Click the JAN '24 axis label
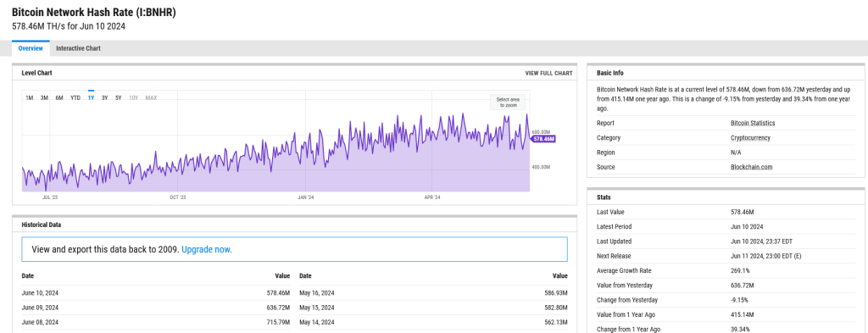Image resolution: width=868 pixels, height=333 pixels. pos(306,197)
